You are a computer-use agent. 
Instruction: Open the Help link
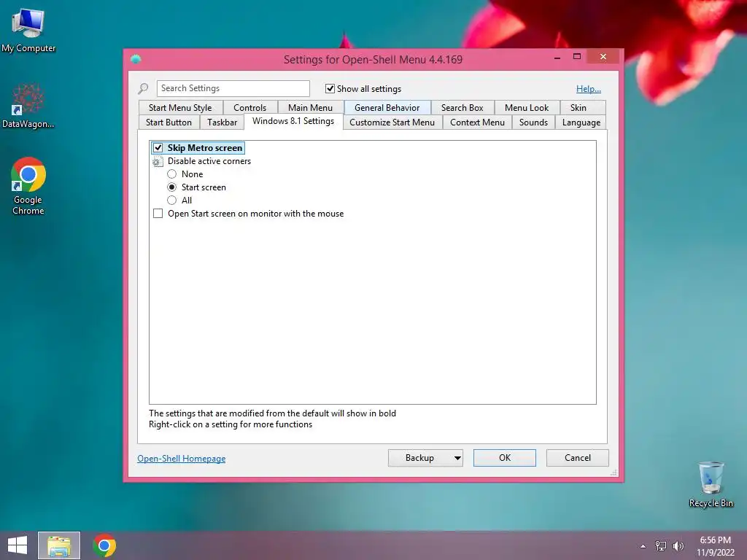(589, 89)
